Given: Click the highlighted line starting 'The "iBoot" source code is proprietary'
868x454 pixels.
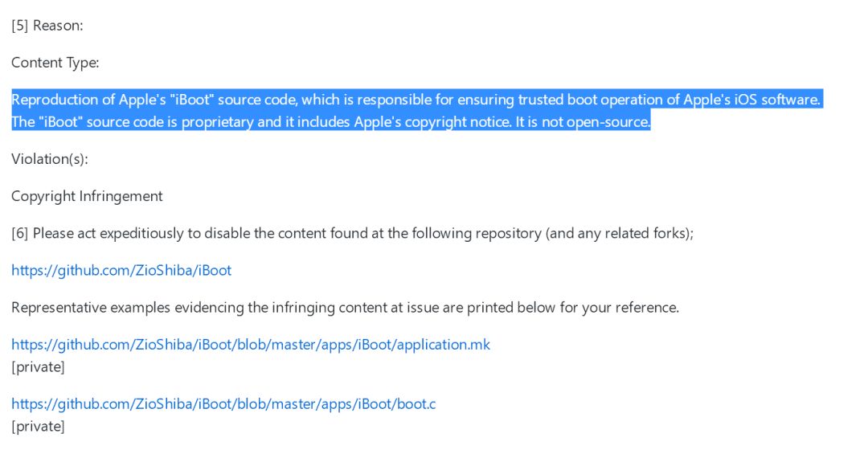Looking at the screenshot, I should tap(330, 122).
